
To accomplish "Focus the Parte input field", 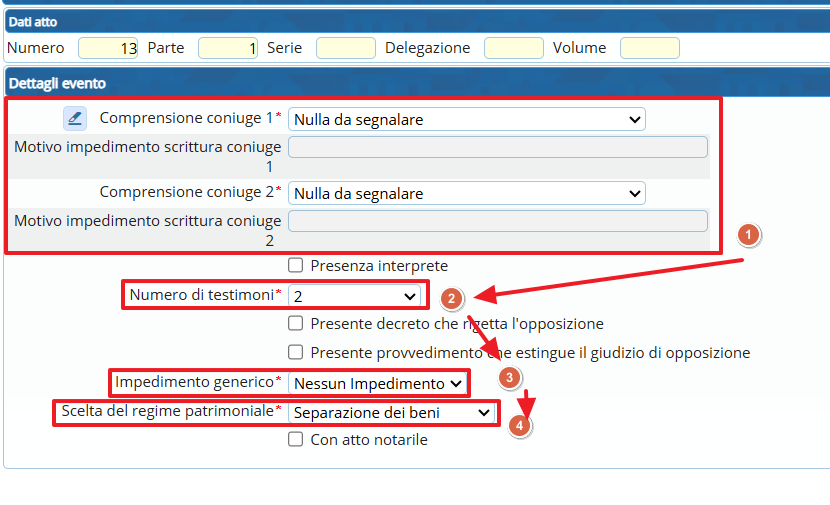I will pos(227,48).
